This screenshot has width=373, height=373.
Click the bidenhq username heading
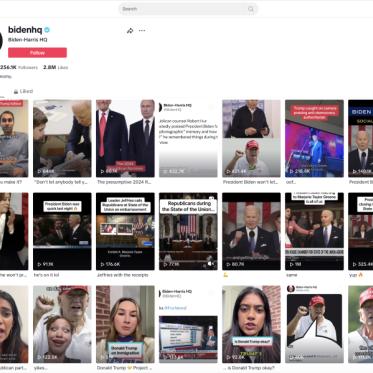[x=25, y=30]
